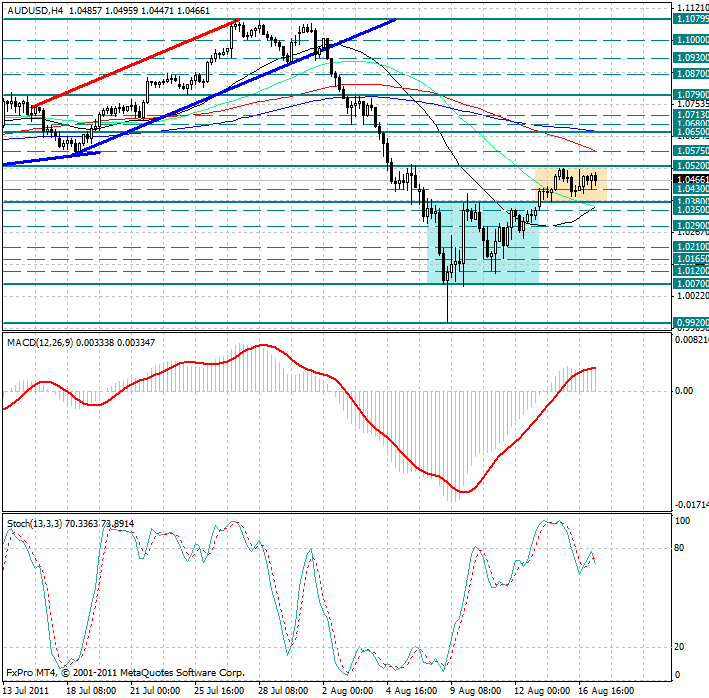Viewport: 709px width, 698px height.
Task: Click the 0.9920 price level tag
Action: pos(691,323)
